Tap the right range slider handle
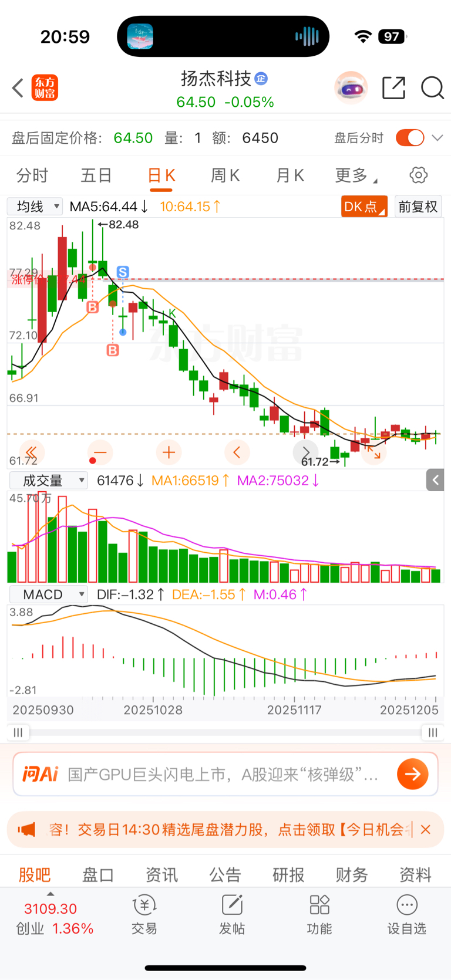Image resolution: width=451 pixels, height=980 pixels. 433,732
